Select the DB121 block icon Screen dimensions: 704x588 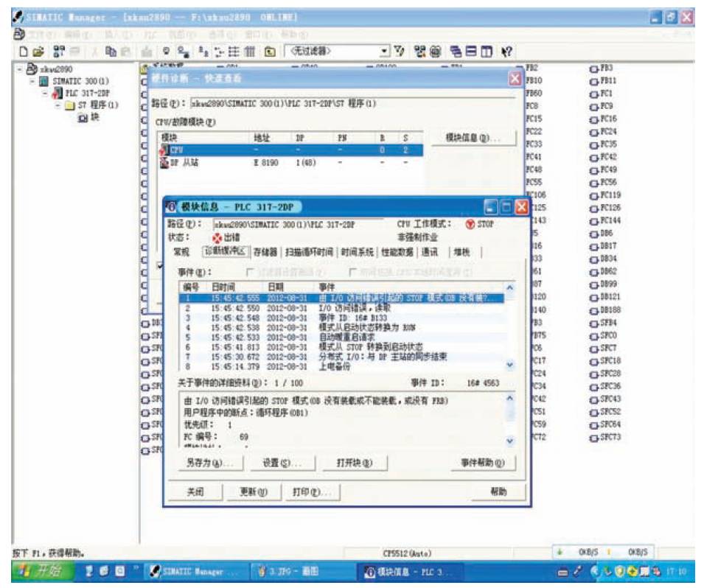pos(593,297)
